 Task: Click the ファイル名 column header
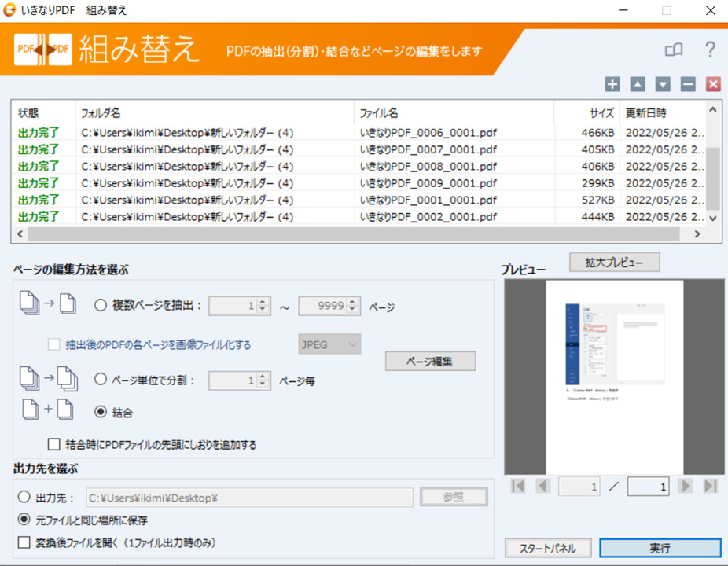(454, 113)
